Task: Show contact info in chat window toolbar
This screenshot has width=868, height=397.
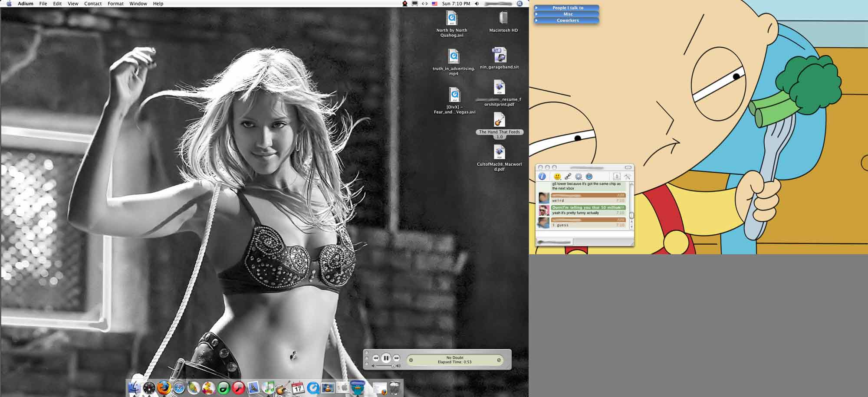Action: point(542,176)
